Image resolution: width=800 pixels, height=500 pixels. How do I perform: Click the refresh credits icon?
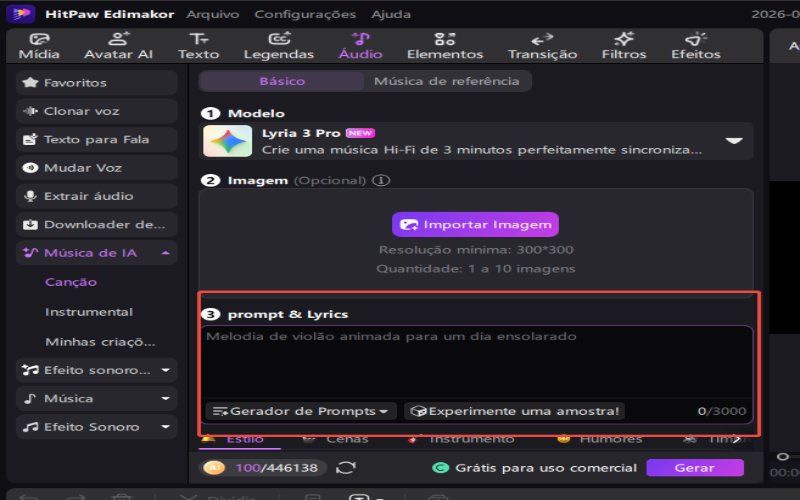346,467
